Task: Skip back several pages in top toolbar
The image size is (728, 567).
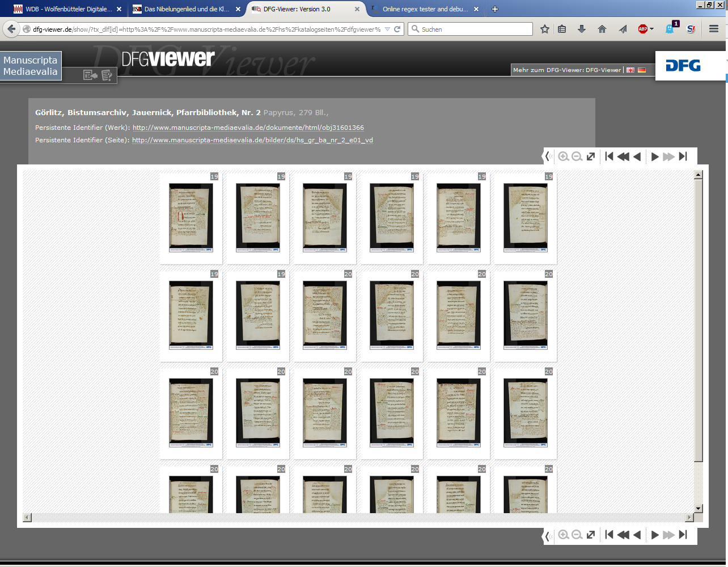Action: 623,156
